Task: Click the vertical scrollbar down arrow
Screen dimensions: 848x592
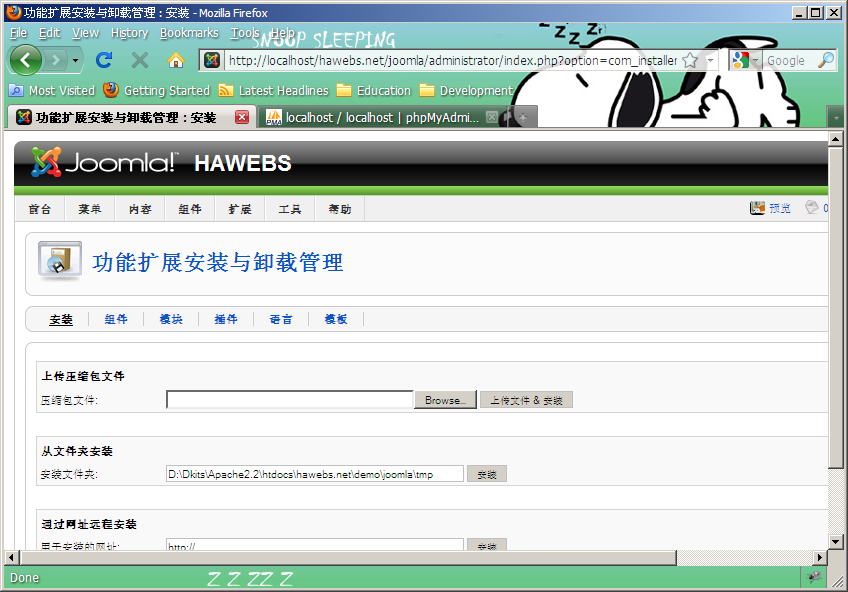Action: click(x=835, y=541)
